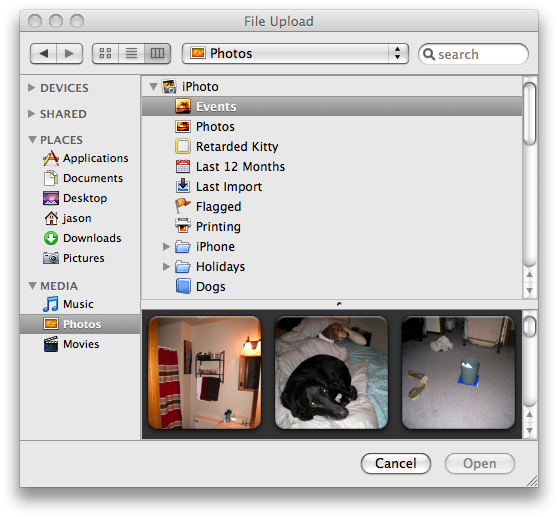Go forward with the right arrow button
Image resolution: width=558 pixels, height=517 pixels.
tap(70, 54)
